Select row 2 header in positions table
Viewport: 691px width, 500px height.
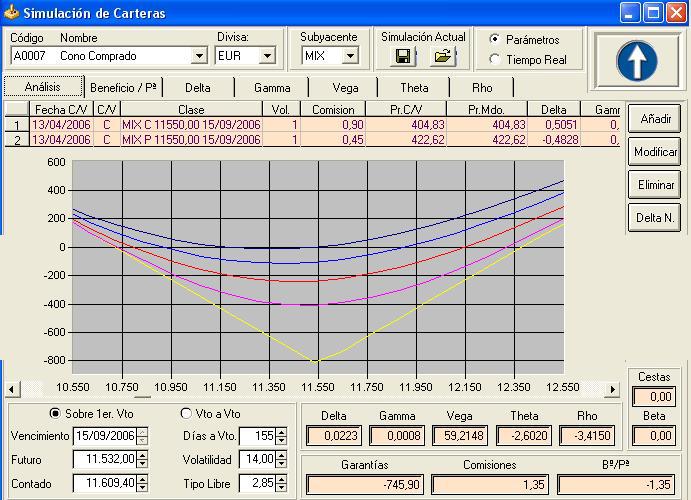(x=17, y=140)
